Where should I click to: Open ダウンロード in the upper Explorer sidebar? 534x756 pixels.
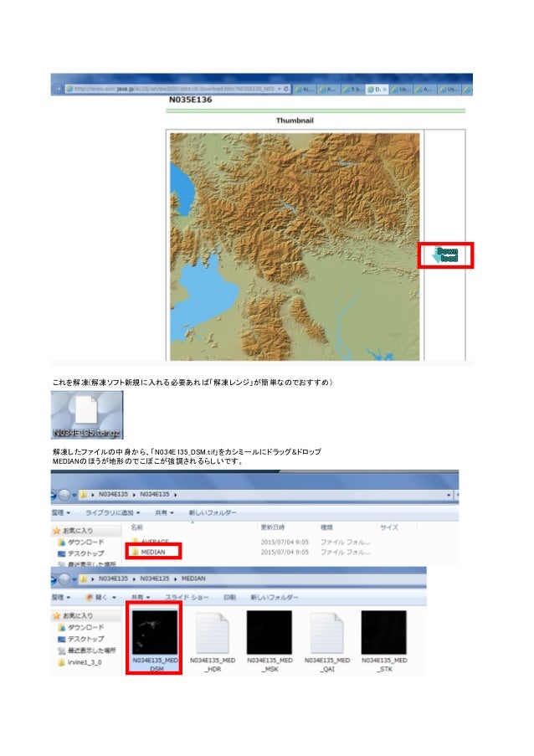[80, 542]
